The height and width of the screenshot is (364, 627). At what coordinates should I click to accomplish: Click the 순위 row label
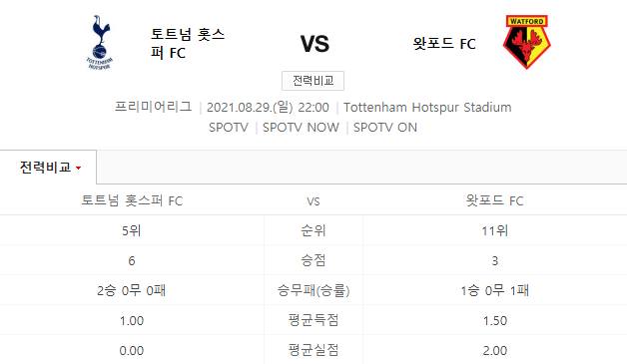click(x=313, y=230)
